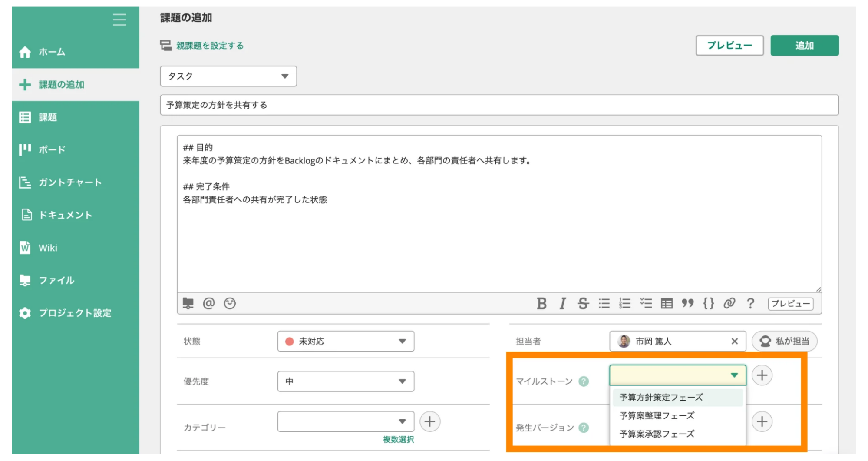Click the top プレビュー button

click(x=729, y=46)
